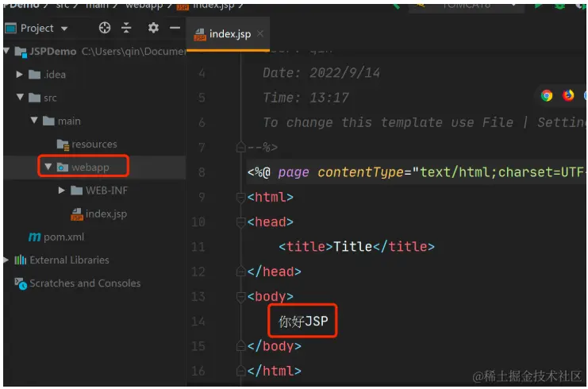Click the Locate/Select Opened File crosshair icon
The height and width of the screenshot is (389, 588).
pos(105,28)
